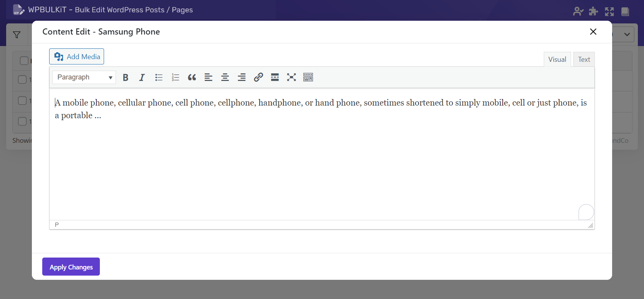644x299 pixels.
Task: Open the Paragraph format dropdown
Action: pos(84,78)
